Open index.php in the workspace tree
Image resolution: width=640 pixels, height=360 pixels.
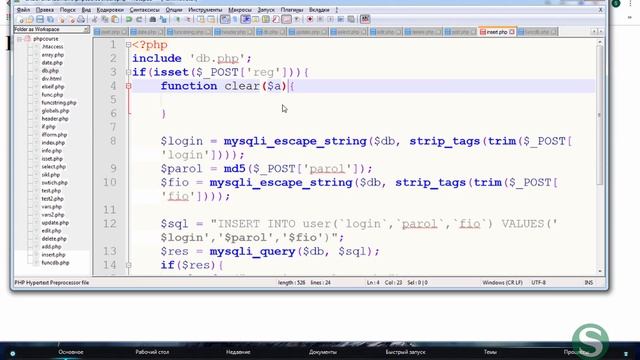click(x=53, y=143)
